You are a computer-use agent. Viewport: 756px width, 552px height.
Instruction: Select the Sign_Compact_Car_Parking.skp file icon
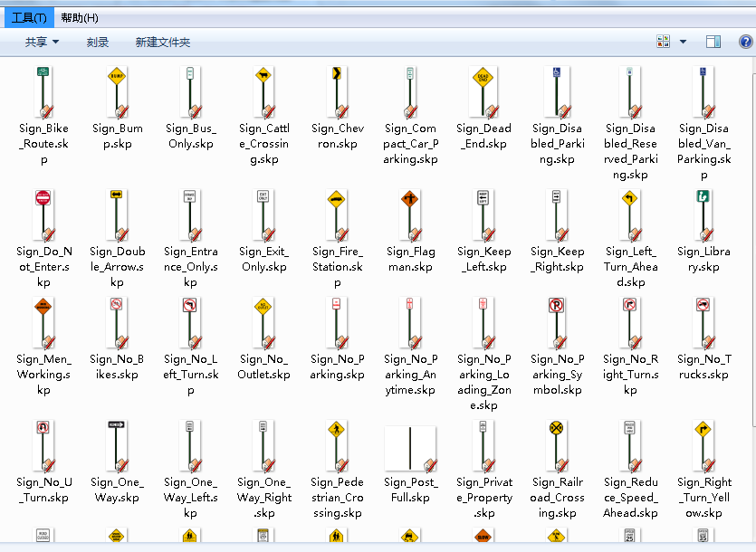pyautogui.click(x=410, y=92)
